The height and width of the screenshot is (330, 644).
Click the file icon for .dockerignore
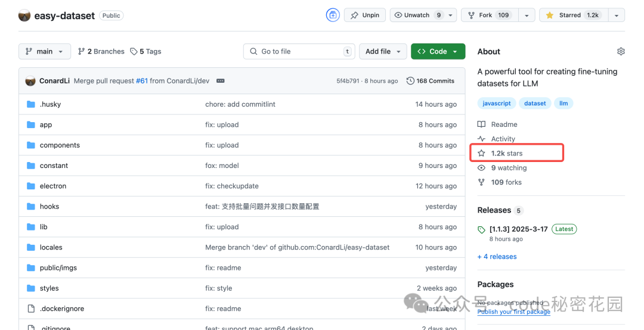[x=31, y=309]
